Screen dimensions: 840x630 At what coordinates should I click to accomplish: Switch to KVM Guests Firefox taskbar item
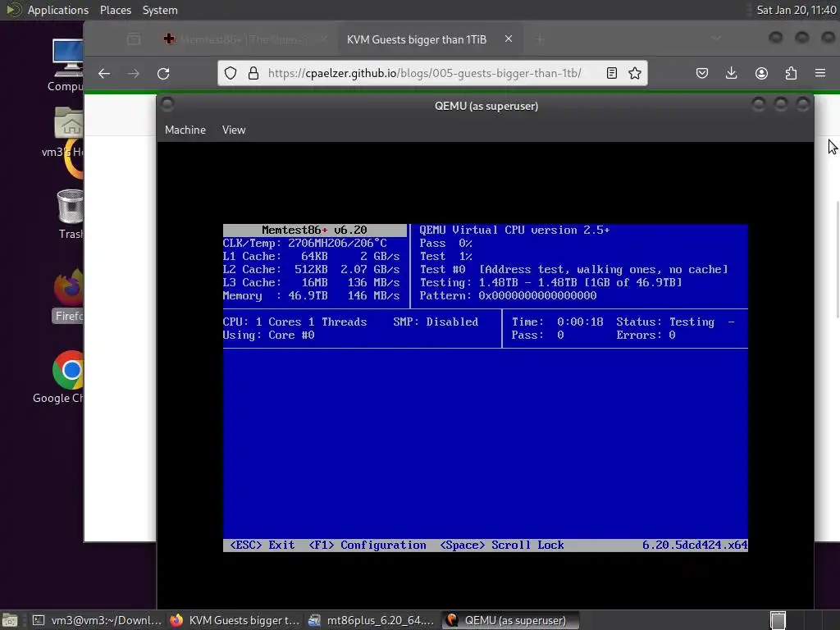coord(235,620)
